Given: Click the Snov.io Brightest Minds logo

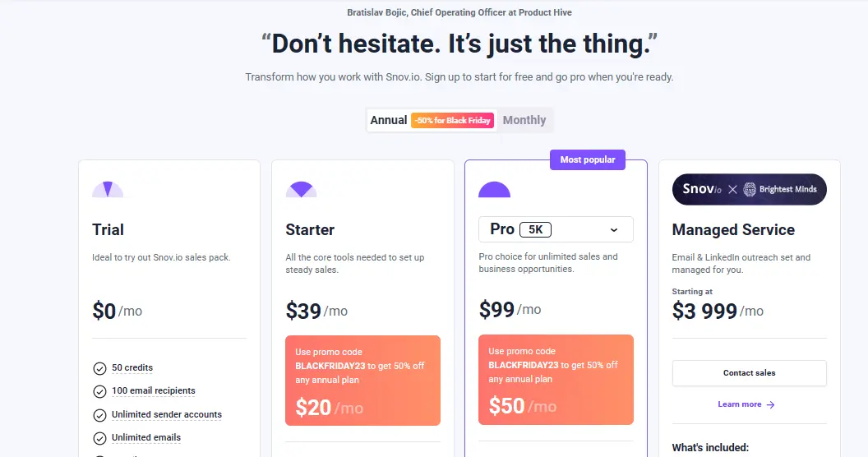Looking at the screenshot, I should pyautogui.click(x=749, y=189).
